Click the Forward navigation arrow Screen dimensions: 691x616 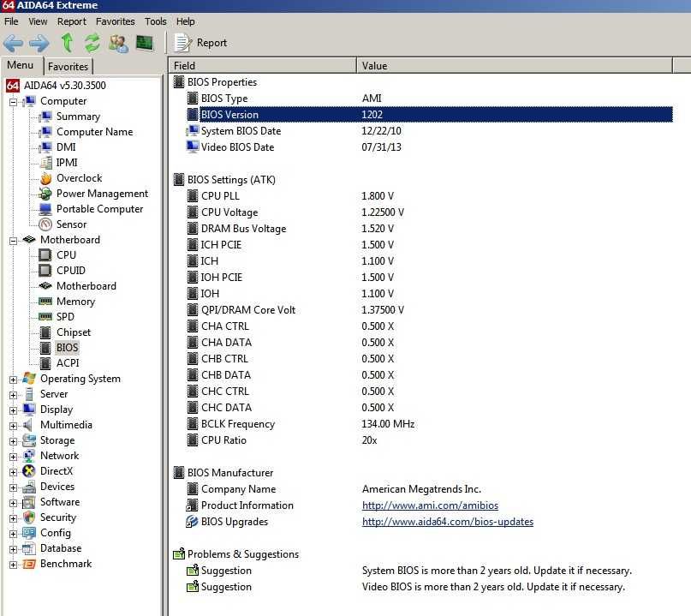[x=39, y=43]
